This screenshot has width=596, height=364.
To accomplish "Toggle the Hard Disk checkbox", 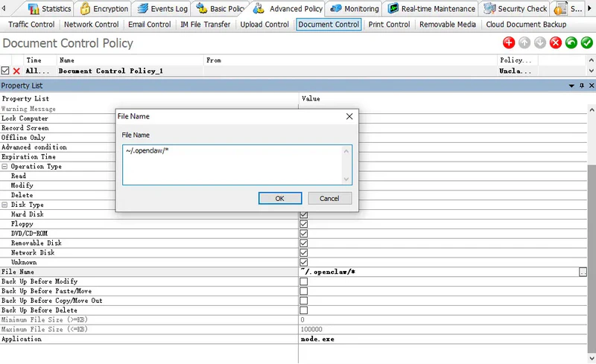I will tap(303, 214).
